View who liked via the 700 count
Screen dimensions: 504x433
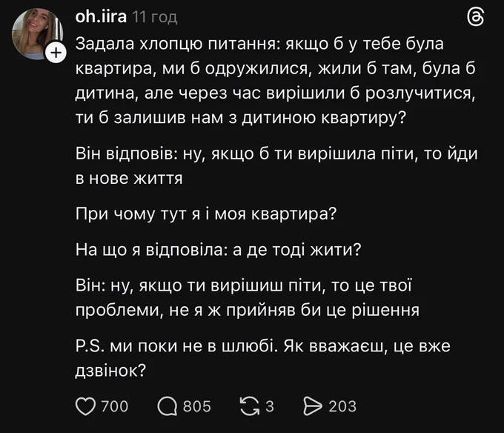point(114,406)
